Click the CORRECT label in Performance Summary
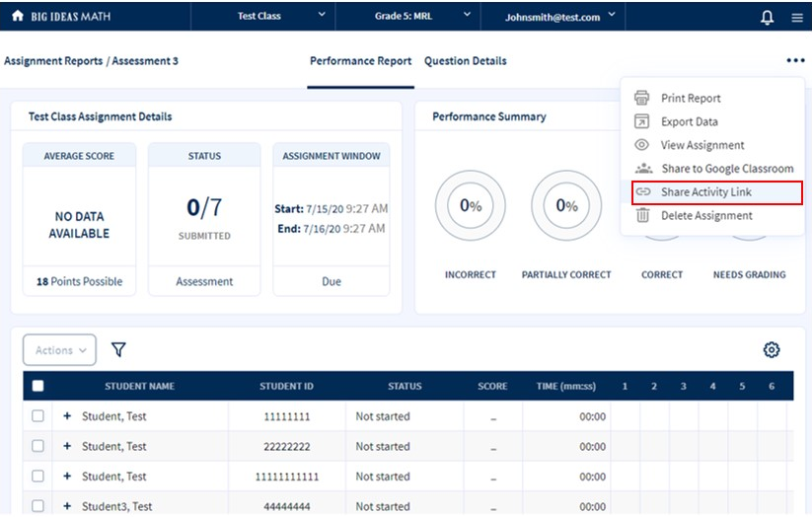This screenshot has width=812, height=517. [662, 275]
